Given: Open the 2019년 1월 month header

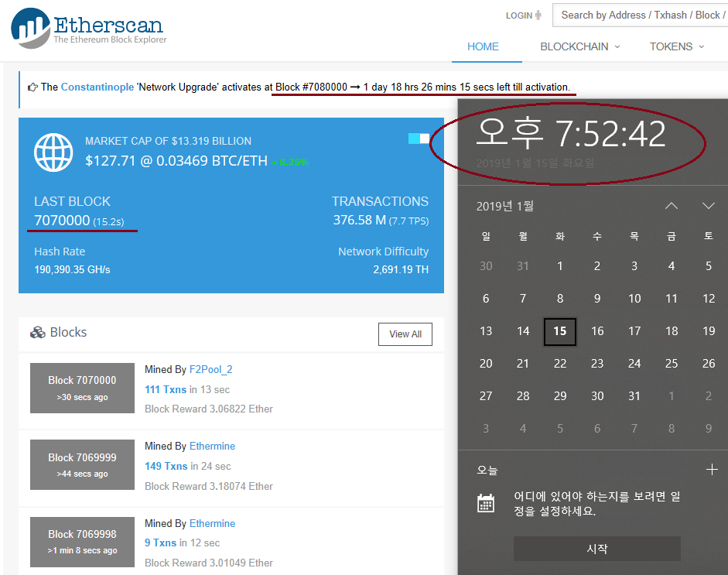Looking at the screenshot, I should pos(505,206).
